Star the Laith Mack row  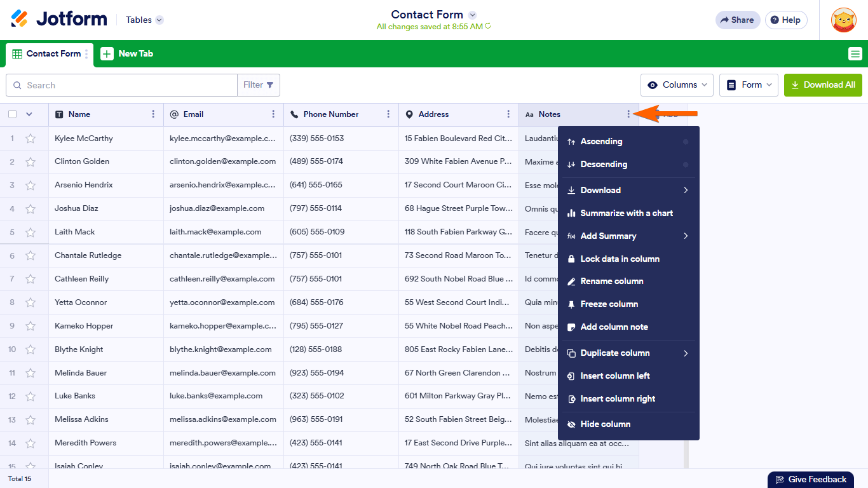(x=31, y=232)
